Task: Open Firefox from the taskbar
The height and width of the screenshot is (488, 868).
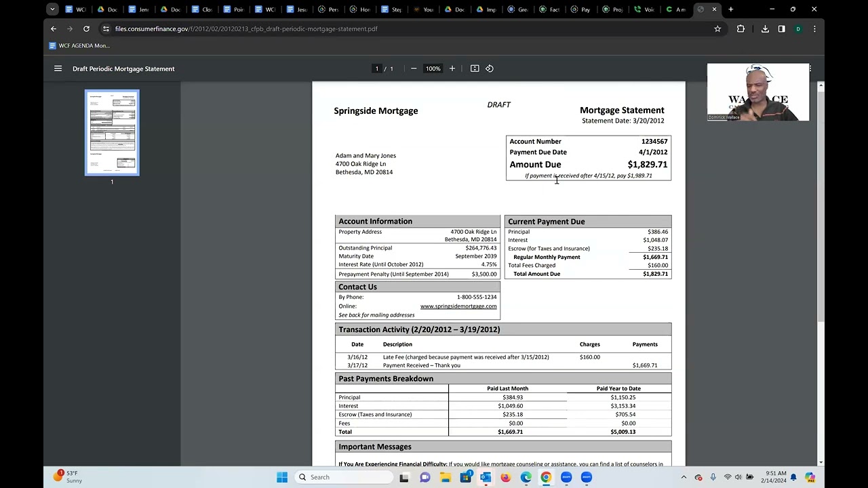Action: (506, 477)
